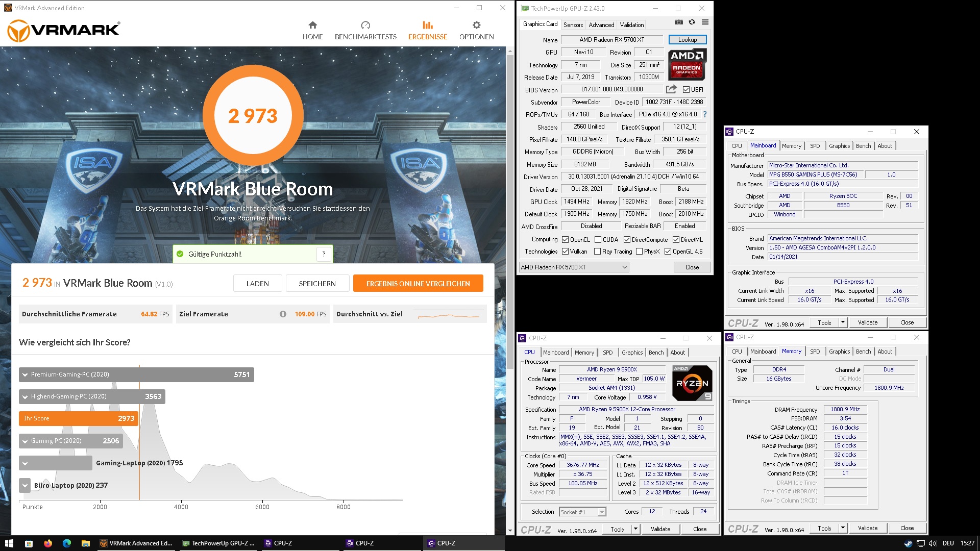The width and height of the screenshot is (980, 551).
Task: Click the AMD Radeon logo in GPU-Z
Action: pyautogui.click(x=687, y=65)
